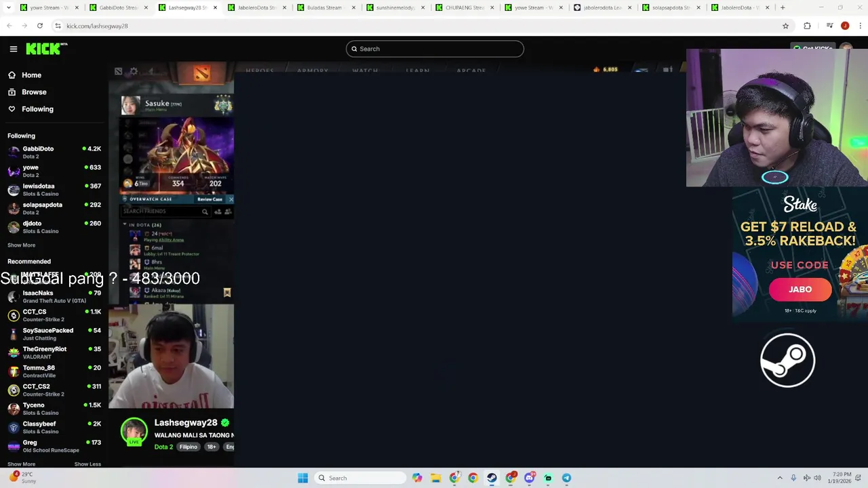The width and height of the screenshot is (868, 488).
Task: Open Windows Start menu
Action: pyautogui.click(x=303, y=478)
